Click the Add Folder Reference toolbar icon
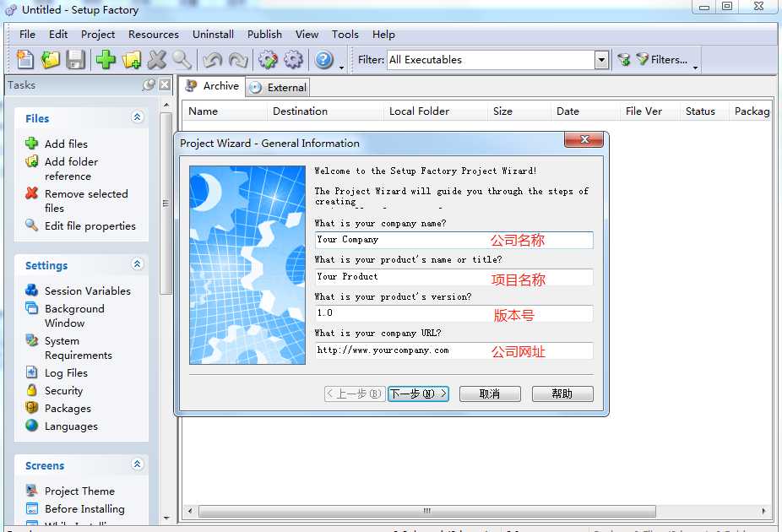The height and width of the screenshot is (532, 782). click(131, 60)
